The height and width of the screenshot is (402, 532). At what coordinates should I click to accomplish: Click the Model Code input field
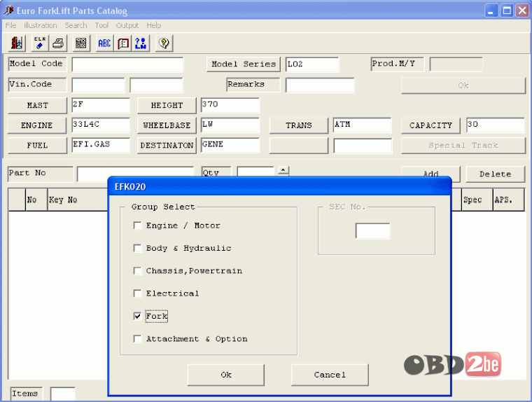pos(127,64)
